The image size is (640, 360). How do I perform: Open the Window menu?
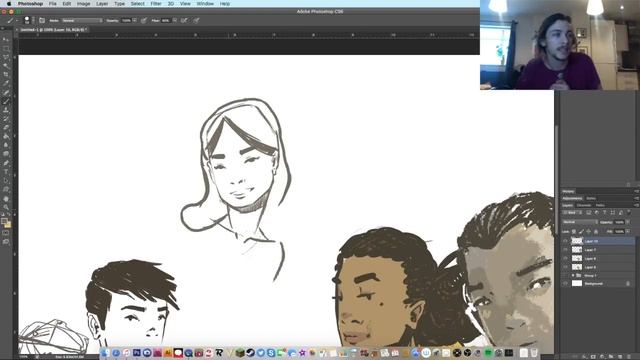pyautogui.click(x=205, y=3)
